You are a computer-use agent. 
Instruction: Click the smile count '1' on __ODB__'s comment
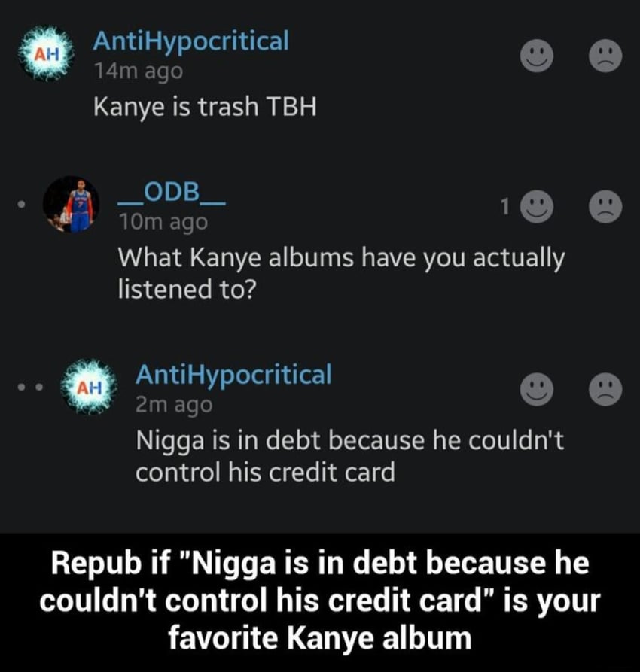505,207
